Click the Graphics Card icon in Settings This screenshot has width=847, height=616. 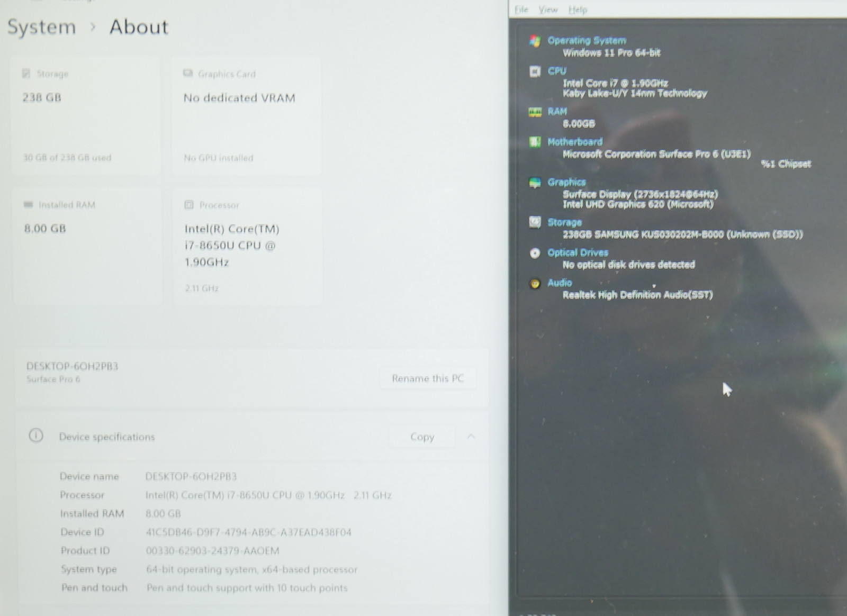[x=188, y=74]
